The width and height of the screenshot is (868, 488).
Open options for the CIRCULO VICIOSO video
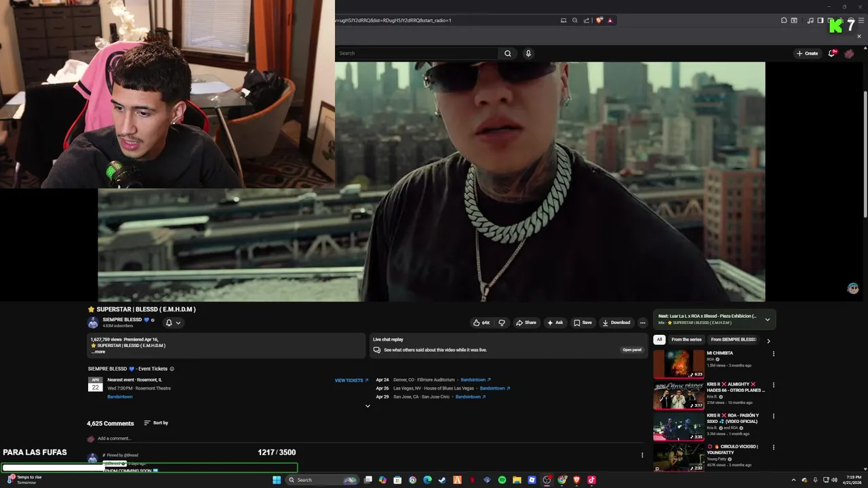[x=773, y=447]
